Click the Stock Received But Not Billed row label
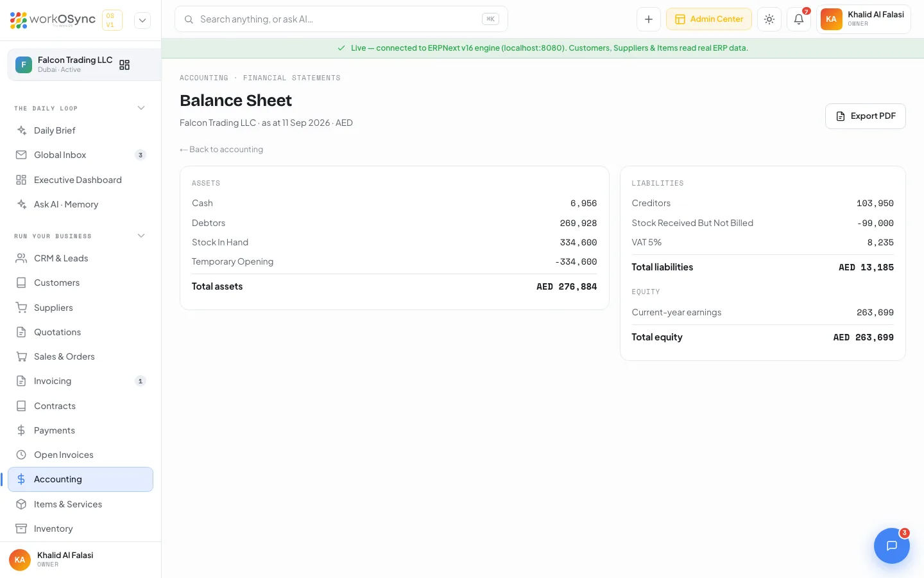 [x=692, y=223]
